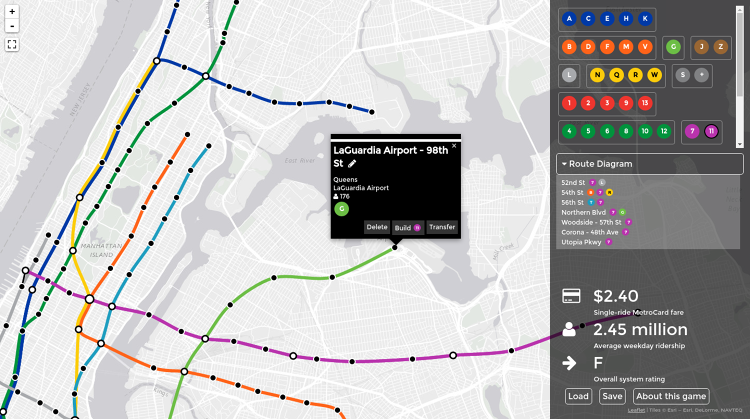
Task: Select the green G line in sidebar
Action: coord(673,47)
